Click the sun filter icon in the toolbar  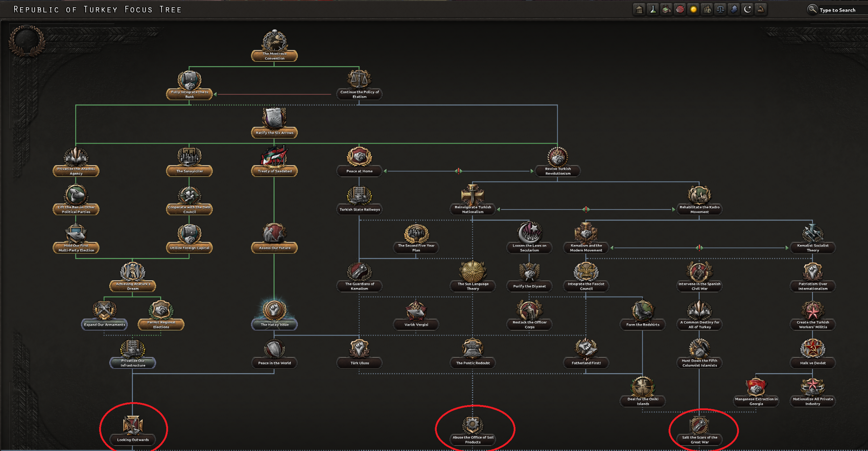pos(693,9)
